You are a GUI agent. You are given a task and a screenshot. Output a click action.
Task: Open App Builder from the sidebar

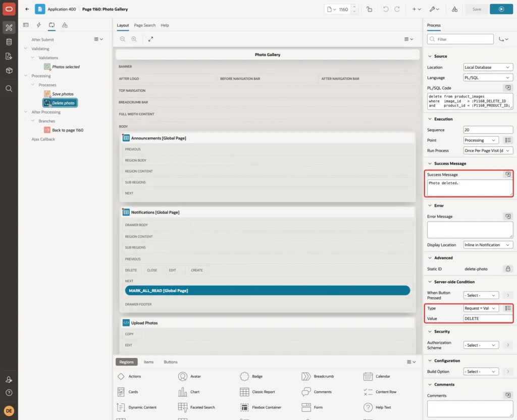point(9,28)
